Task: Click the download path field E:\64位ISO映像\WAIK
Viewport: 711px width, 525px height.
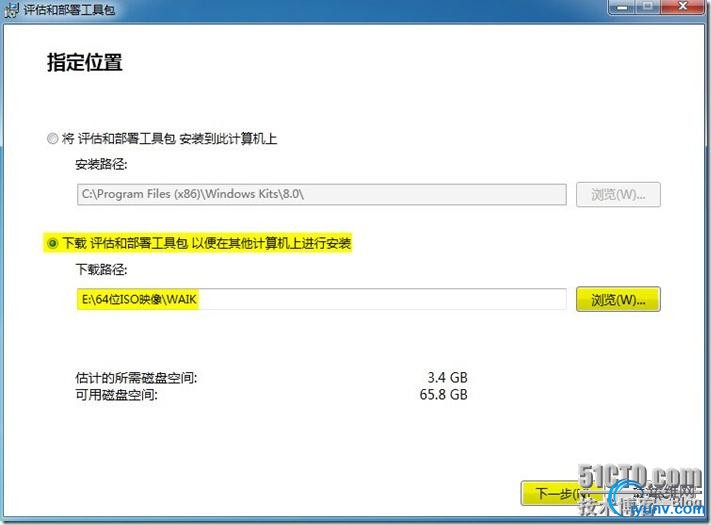Action: [x=321, y=299]
